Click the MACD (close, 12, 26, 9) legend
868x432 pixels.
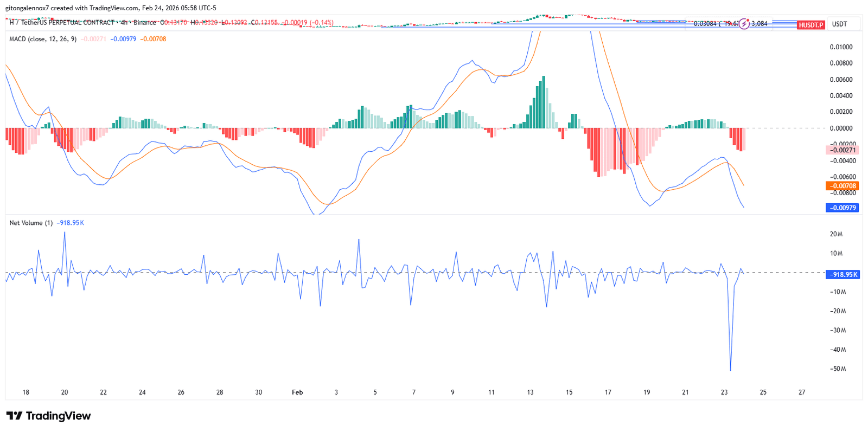click(x=43, y=39)
